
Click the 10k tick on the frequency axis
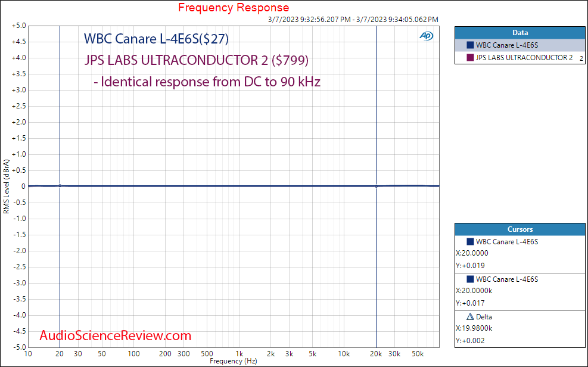pyautogui.click(x=344, y=354)
